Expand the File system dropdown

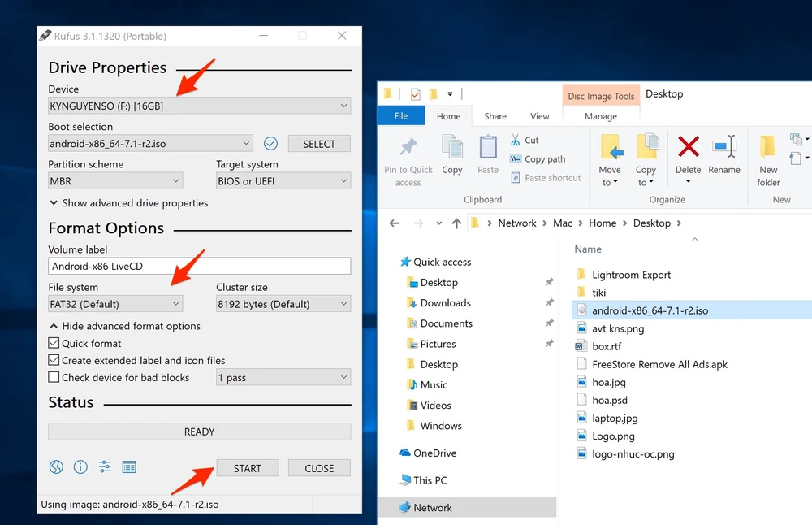(x=115, y=304)
